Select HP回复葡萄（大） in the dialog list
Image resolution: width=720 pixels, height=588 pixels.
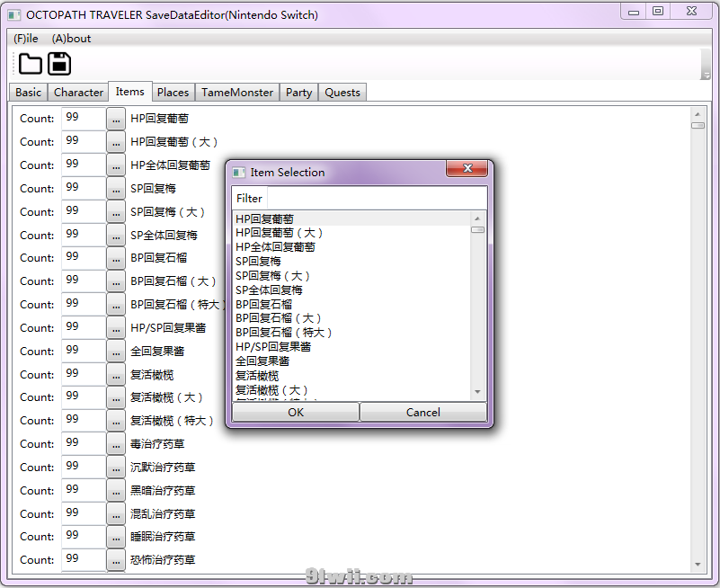(351, 233)
